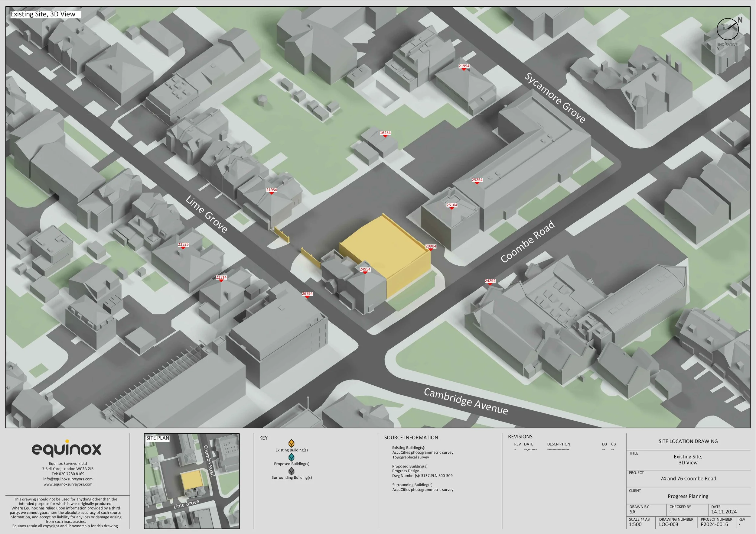The height and width of the screenshot is (534, 756).
Task: Click the north arrow compass symbol
Action: (728, 29)
